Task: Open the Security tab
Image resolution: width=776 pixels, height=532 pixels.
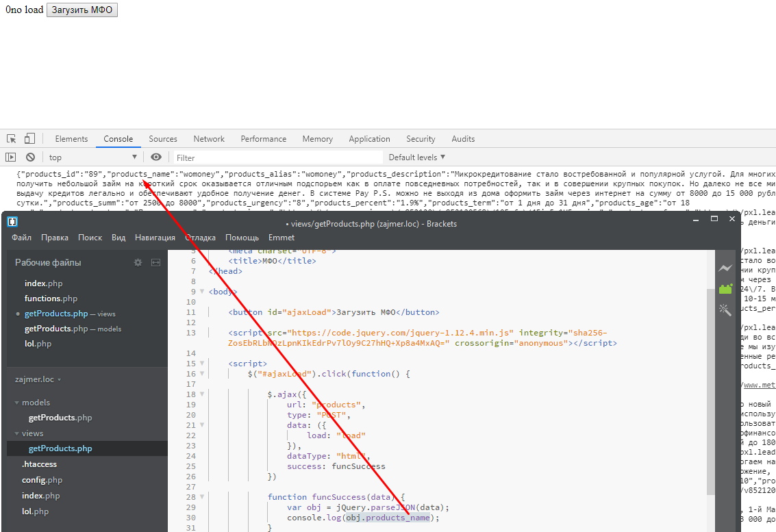Action: pyautogui.click(x=421, y=139)
